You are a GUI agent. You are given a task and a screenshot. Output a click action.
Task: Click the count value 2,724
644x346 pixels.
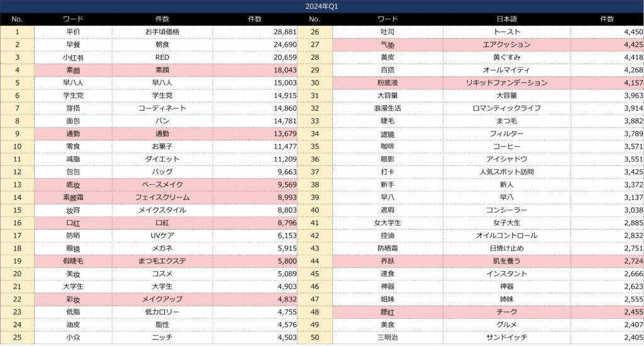[606, 260]
